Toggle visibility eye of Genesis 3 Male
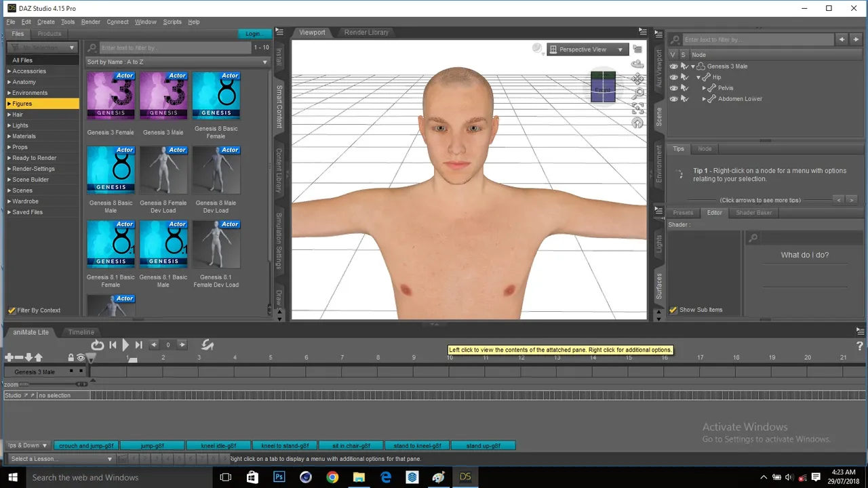This screenshot has height=488, width=868. pyautogui.click(x=673, y=66)
